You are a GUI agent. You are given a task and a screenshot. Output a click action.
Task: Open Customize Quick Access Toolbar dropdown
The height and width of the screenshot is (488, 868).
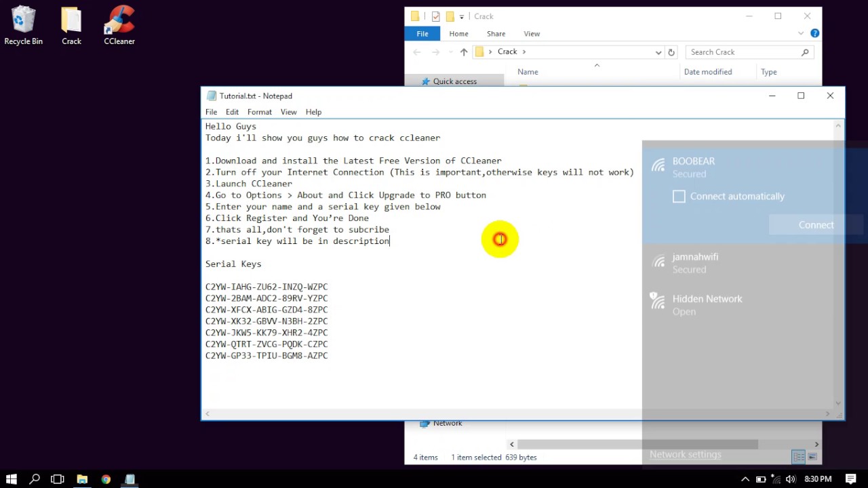click(x=461, y=16)
